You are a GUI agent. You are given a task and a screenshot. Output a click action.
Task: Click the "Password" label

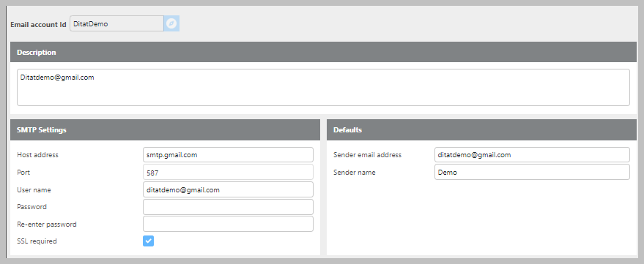point(32,207)
